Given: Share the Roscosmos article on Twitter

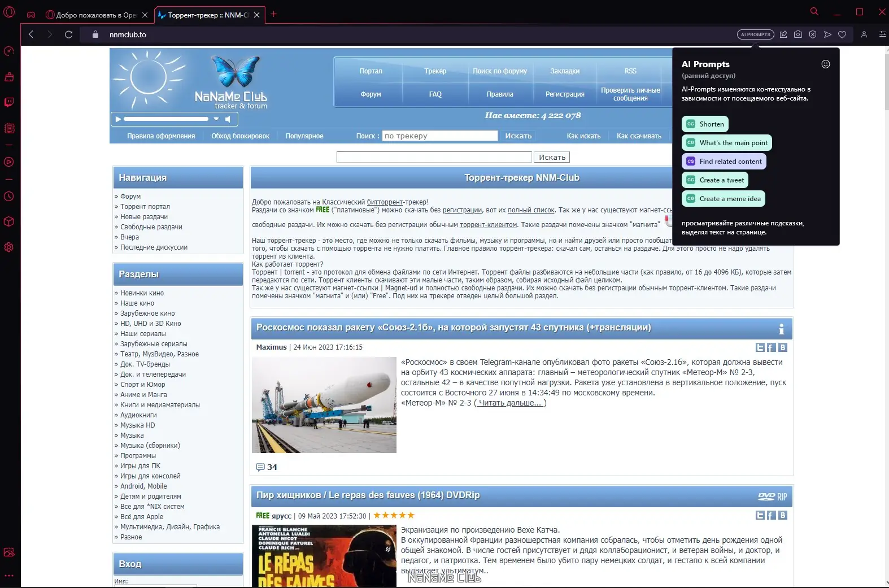Looking at the screenshot, I should (x=760, y=348).
